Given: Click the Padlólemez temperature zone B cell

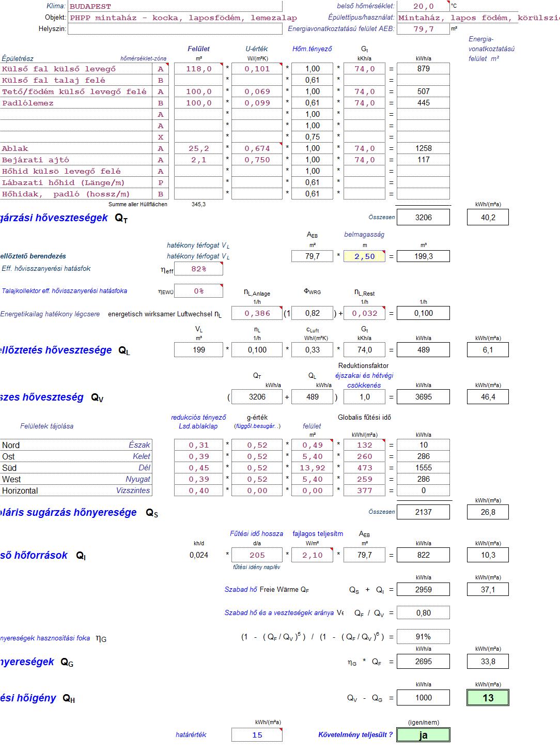Looking at the screenshot, I should pyautogui.click(x=161, y=103).
